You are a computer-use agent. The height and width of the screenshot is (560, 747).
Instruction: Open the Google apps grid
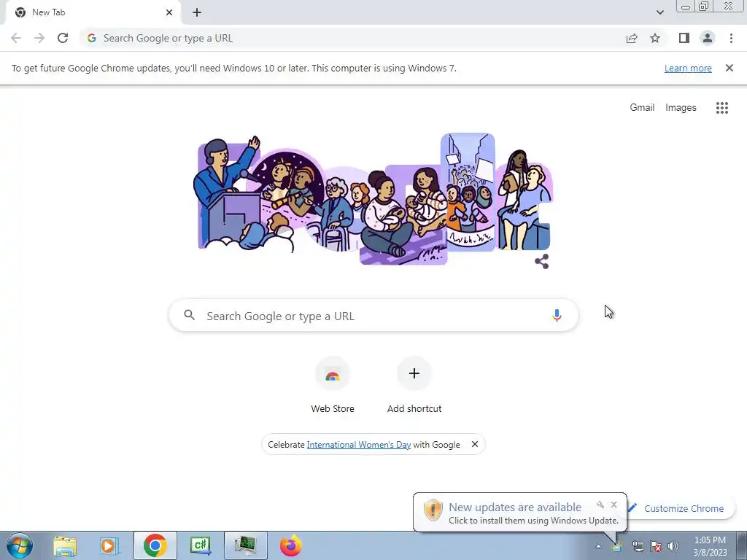point(722,108)
